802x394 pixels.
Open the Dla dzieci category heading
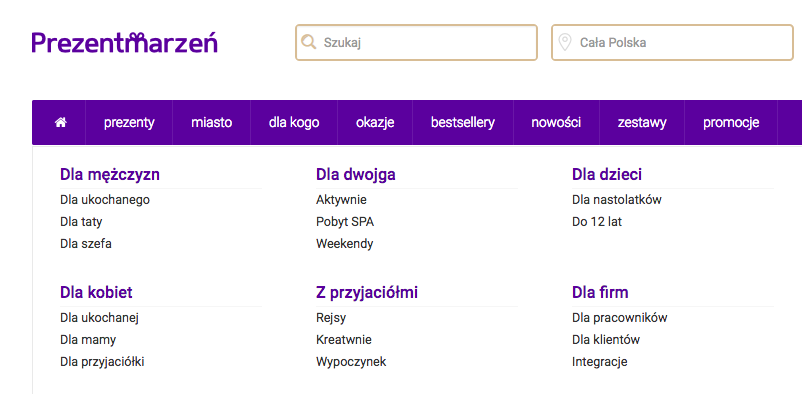pyautogui.click(x=607, y=175)
